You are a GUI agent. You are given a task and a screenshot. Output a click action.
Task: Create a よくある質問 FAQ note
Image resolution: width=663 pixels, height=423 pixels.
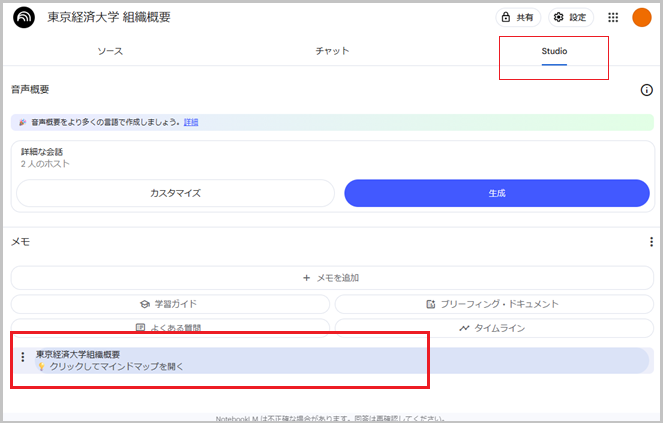click(170, 327)
